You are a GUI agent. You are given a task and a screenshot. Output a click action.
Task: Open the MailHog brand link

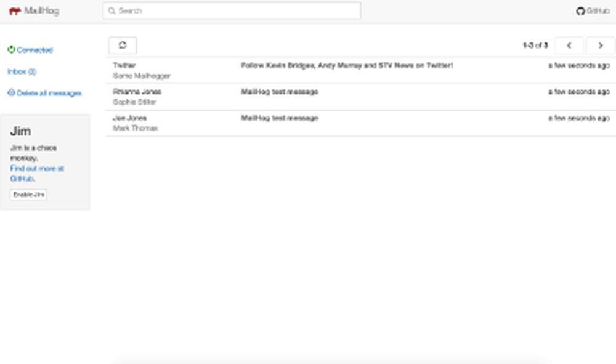tap(34, 11)
